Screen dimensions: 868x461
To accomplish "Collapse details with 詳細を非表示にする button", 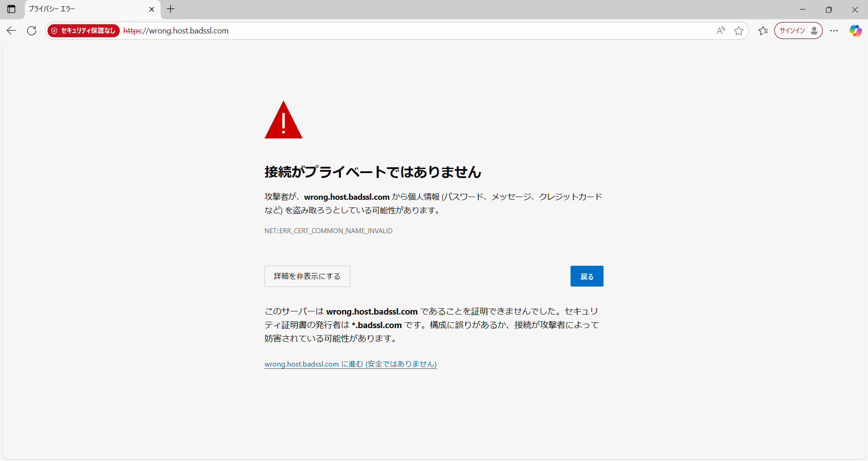I will [307, 276].
